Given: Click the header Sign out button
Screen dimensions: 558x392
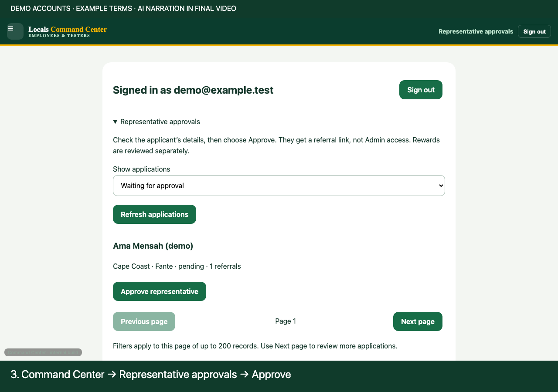Looking at the screenshot, I should (534, 31).
